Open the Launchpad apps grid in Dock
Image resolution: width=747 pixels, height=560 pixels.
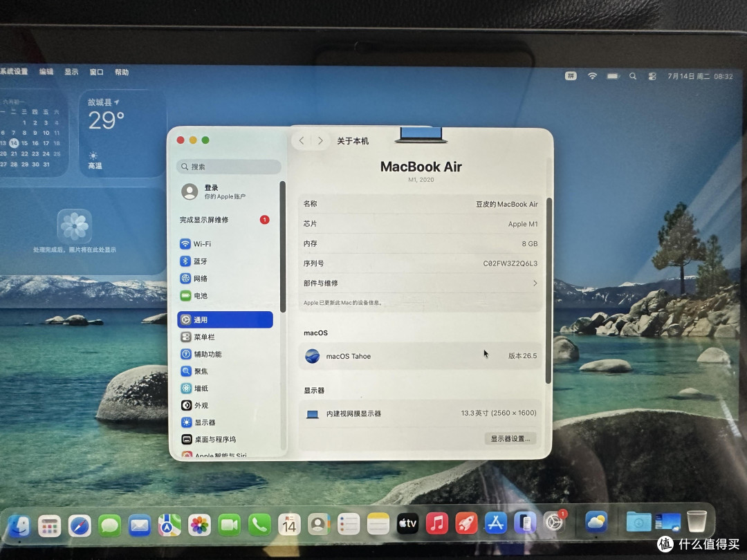tap(50, 525)
